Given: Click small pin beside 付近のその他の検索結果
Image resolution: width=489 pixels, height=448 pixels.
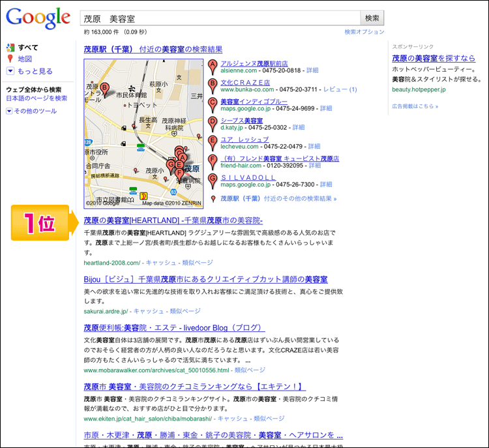Looking at the screenshot, I should click(213, 199).
